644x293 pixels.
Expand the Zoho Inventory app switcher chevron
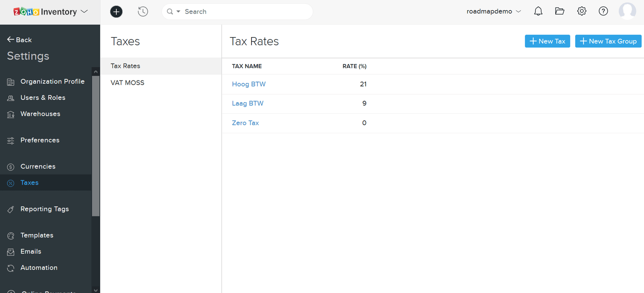tap(84, 12)
